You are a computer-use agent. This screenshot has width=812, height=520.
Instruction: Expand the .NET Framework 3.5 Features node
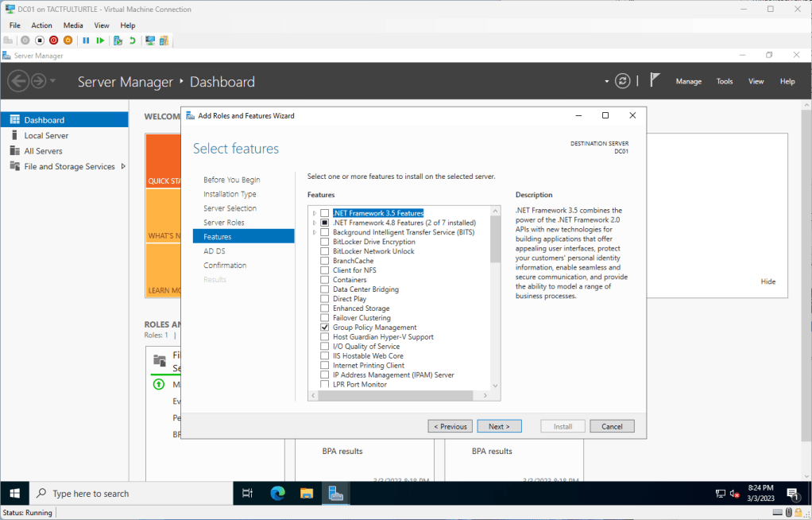coord(315,213)
